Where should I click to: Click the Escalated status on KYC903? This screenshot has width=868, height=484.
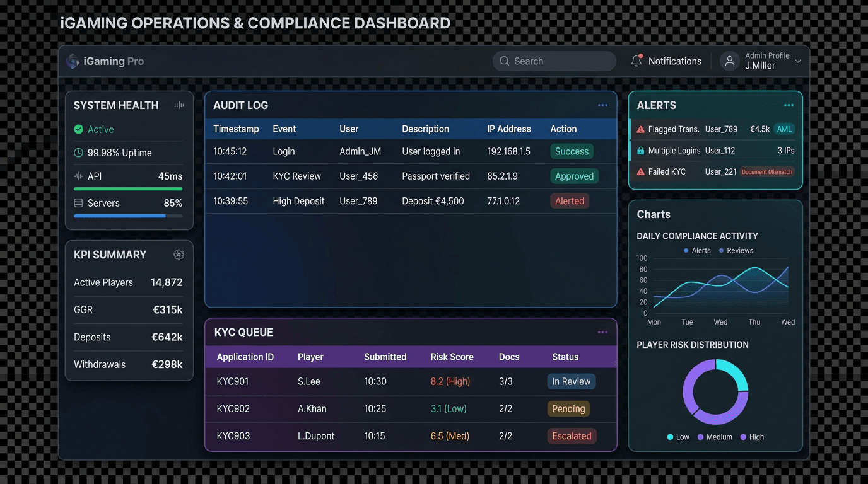click(x=572, y=435)
